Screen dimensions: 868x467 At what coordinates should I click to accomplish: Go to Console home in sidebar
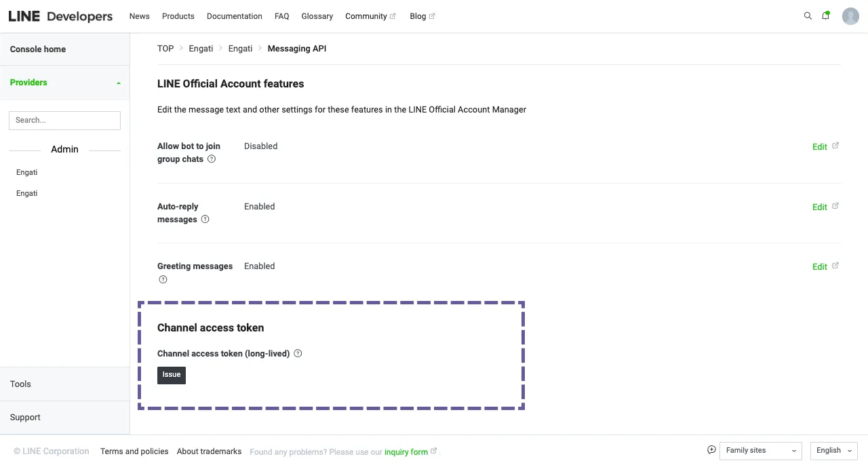[x=64, y=49]
